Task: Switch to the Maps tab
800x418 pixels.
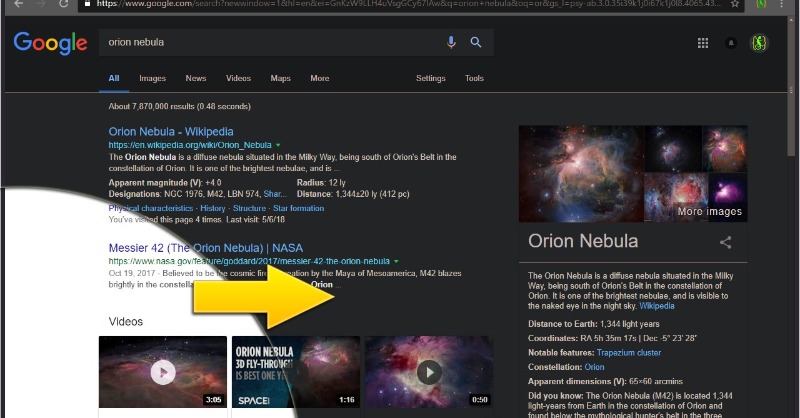Action: click(281, 78)
